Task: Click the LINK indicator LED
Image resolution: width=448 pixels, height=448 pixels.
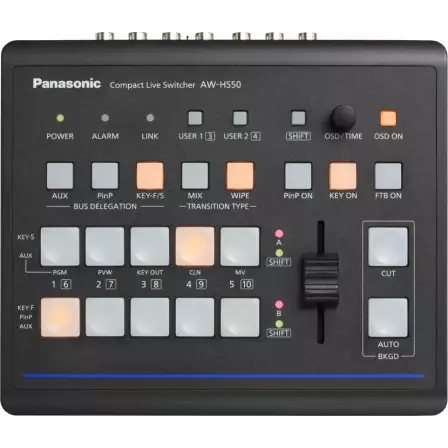Action: click(150, 118)
